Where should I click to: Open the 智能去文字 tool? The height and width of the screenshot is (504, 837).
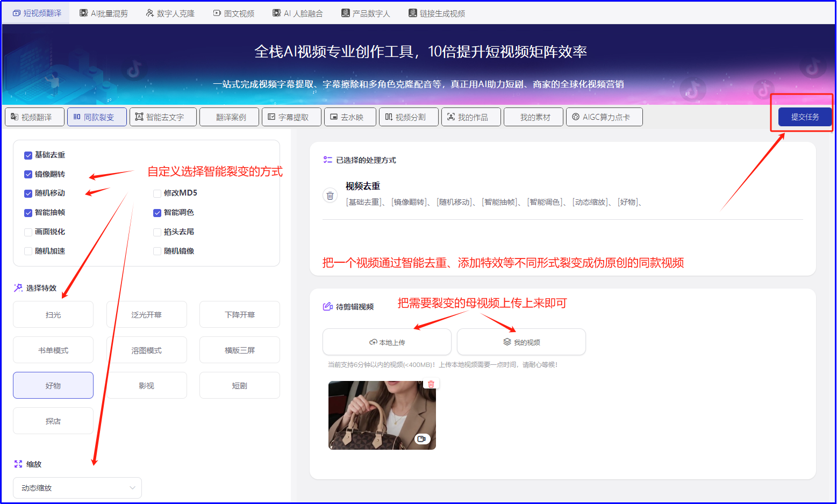click(x=163, y=117)
